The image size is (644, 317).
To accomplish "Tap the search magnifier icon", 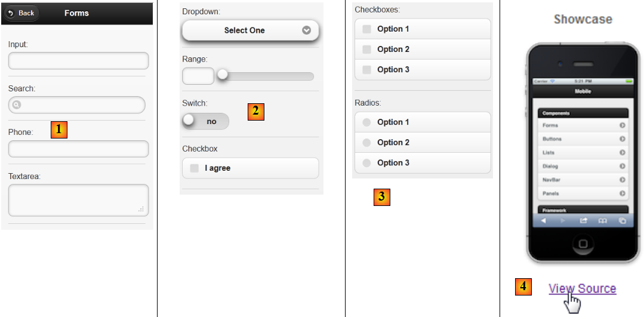I will [x=17, y=105].
